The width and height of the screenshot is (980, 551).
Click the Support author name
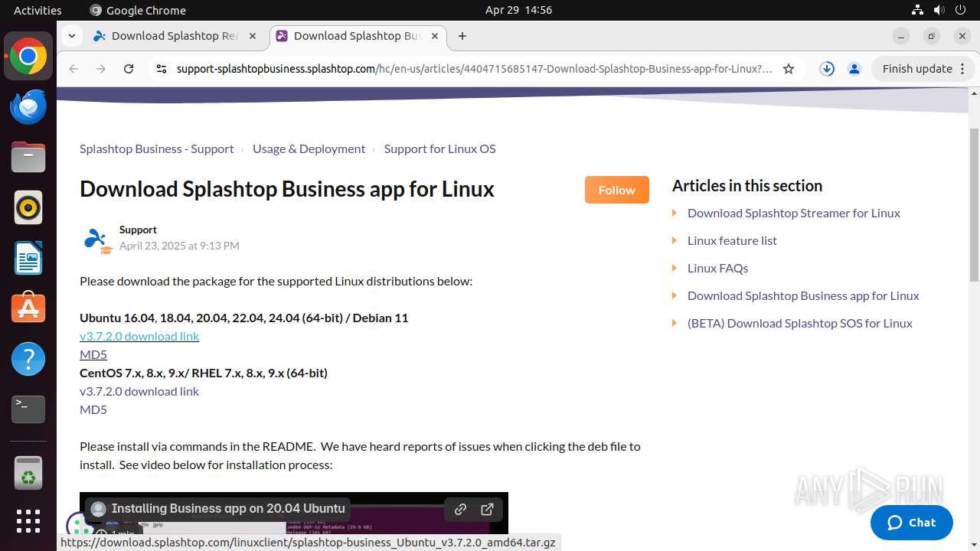(x=138, y=230)
